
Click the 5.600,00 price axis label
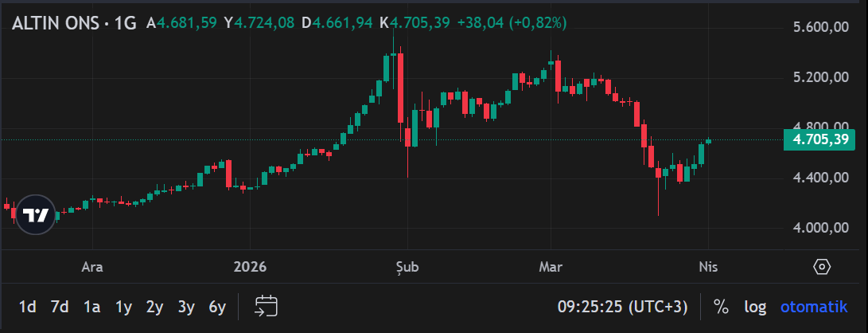point(822,27)
